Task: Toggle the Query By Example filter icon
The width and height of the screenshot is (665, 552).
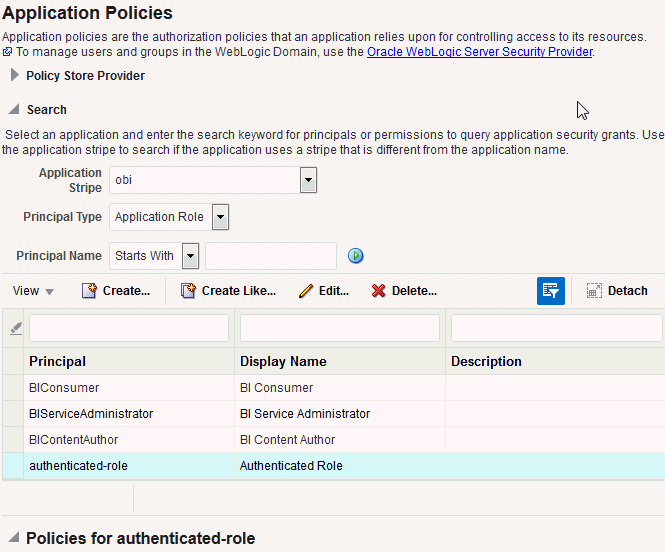Action: tap(551, 291)
